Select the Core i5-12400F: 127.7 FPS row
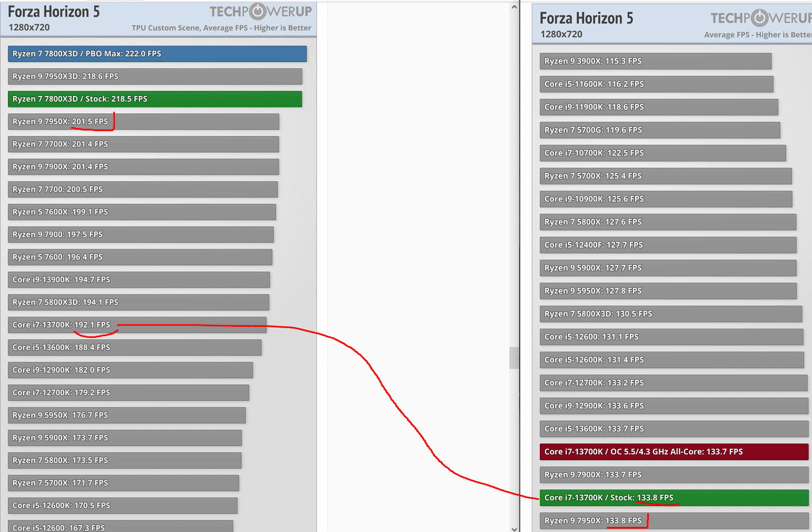The image size is (812, 532). [x=668, y=245]
